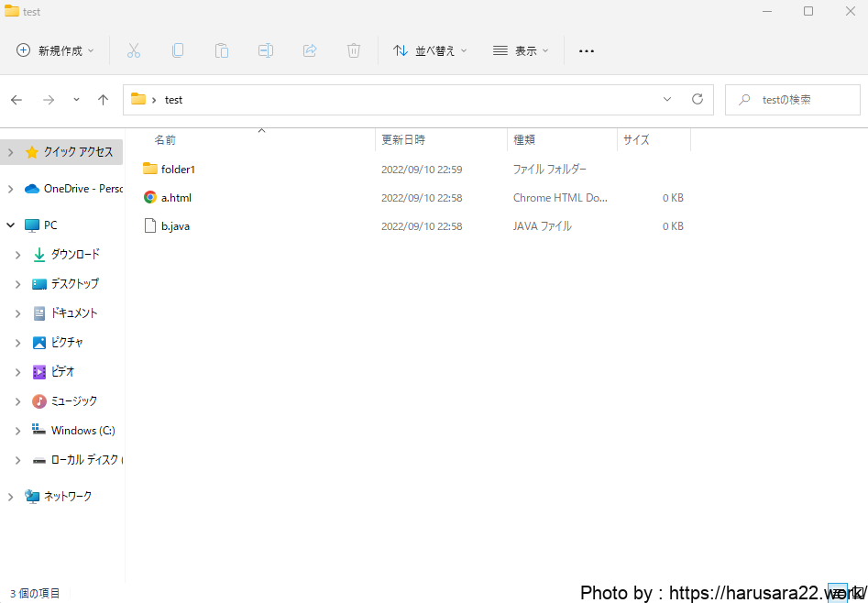
Task: Open the 新規作成 dropdown menu
Action: click(56, 51)
